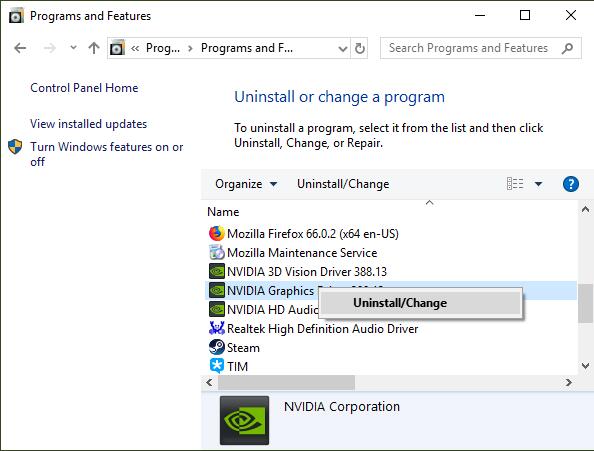
Task: Open Turn Windows features on or off
Action: click(106, 154)
